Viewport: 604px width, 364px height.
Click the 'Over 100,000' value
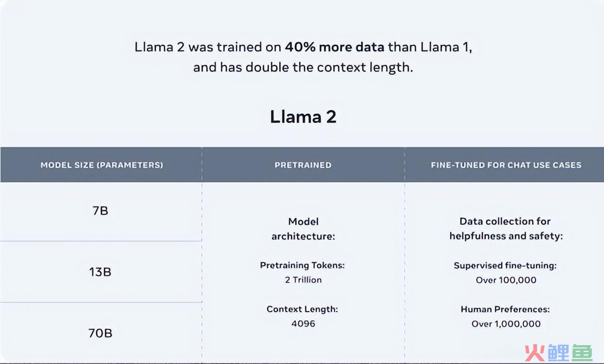[506, 280]
